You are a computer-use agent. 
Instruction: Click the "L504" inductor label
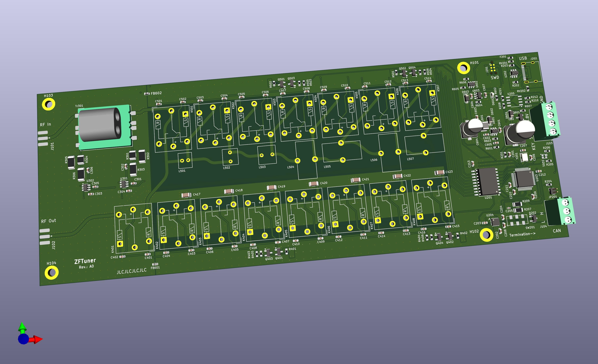coord(290,167)
